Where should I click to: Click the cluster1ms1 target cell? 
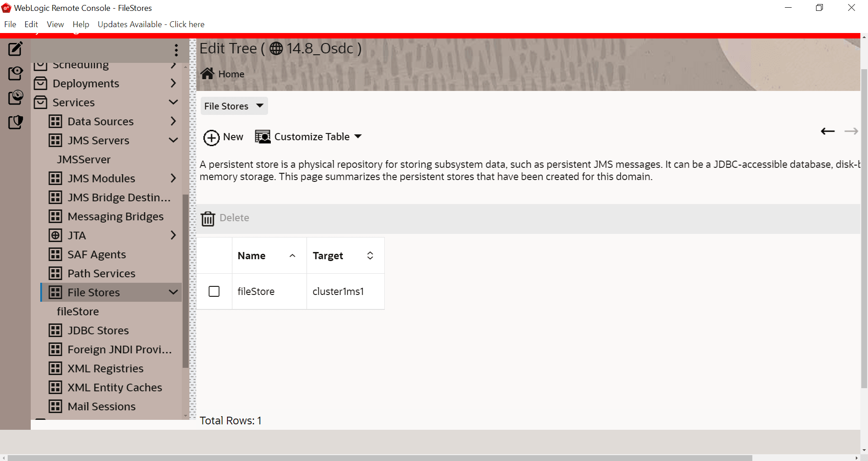point(338,292)
